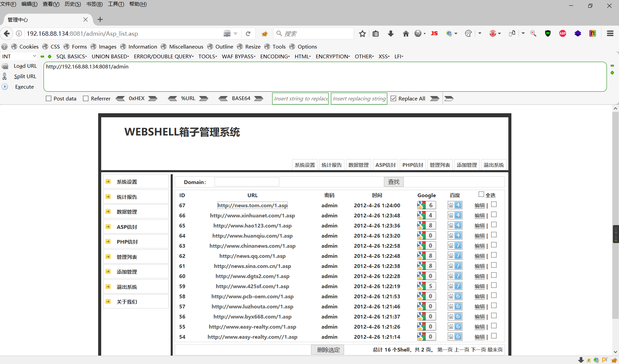Click the page scrollbar up arrow
Viewport: 619px width, 364px height.
pos(616,108)
